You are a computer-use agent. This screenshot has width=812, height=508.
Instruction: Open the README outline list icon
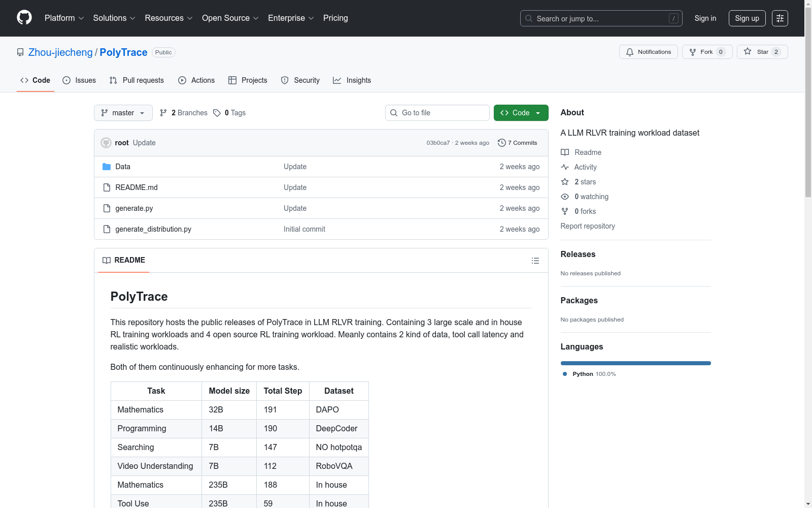(x=535, y=261)
